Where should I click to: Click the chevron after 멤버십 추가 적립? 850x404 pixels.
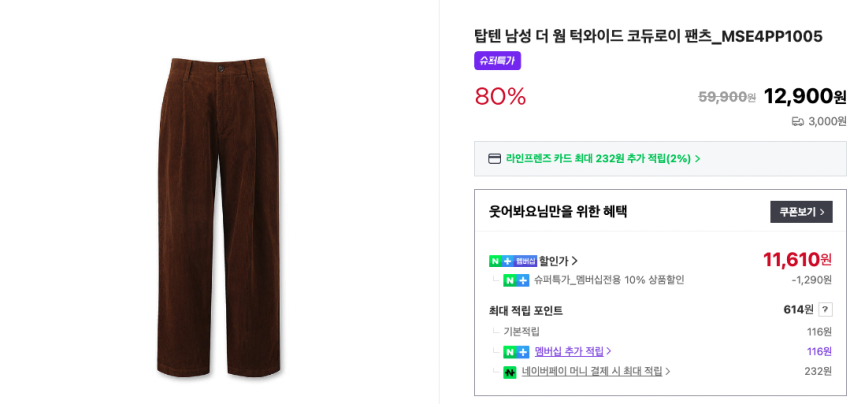click(609, 352)
